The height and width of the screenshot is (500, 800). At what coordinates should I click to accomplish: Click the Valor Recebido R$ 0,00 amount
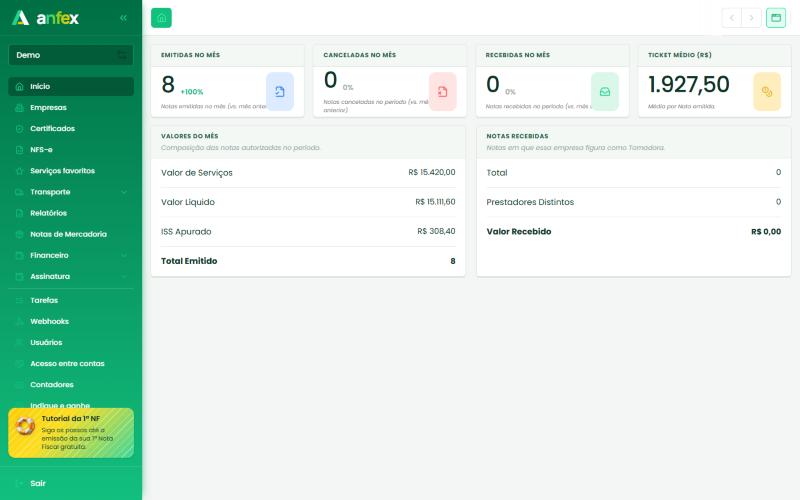766,232
